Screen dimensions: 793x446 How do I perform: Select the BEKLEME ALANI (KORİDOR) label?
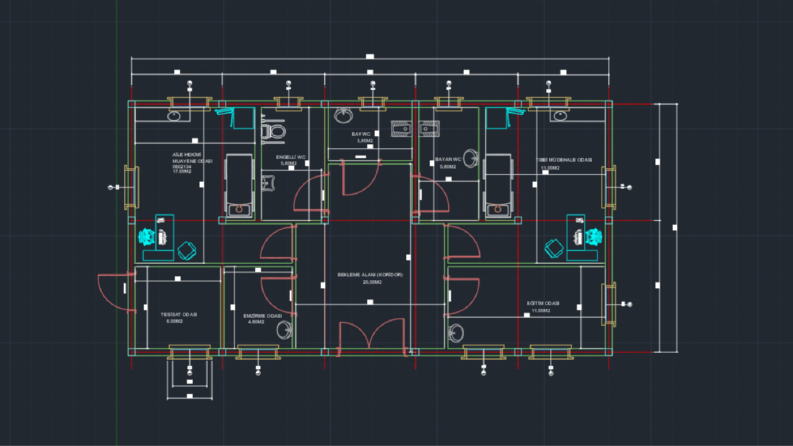tap(370, 275)
